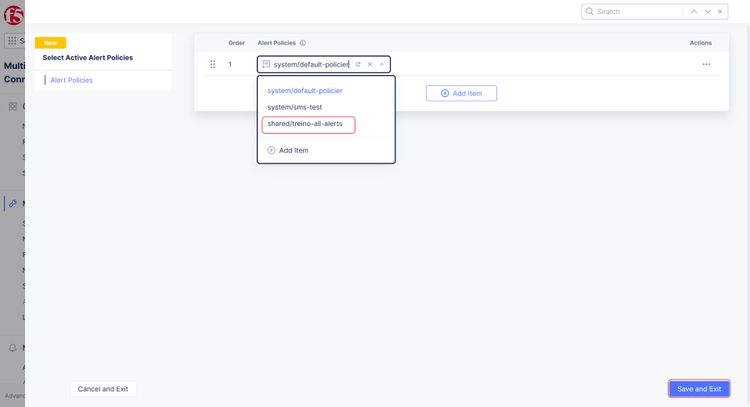Choose system/sms-test option

coord(294,107)
